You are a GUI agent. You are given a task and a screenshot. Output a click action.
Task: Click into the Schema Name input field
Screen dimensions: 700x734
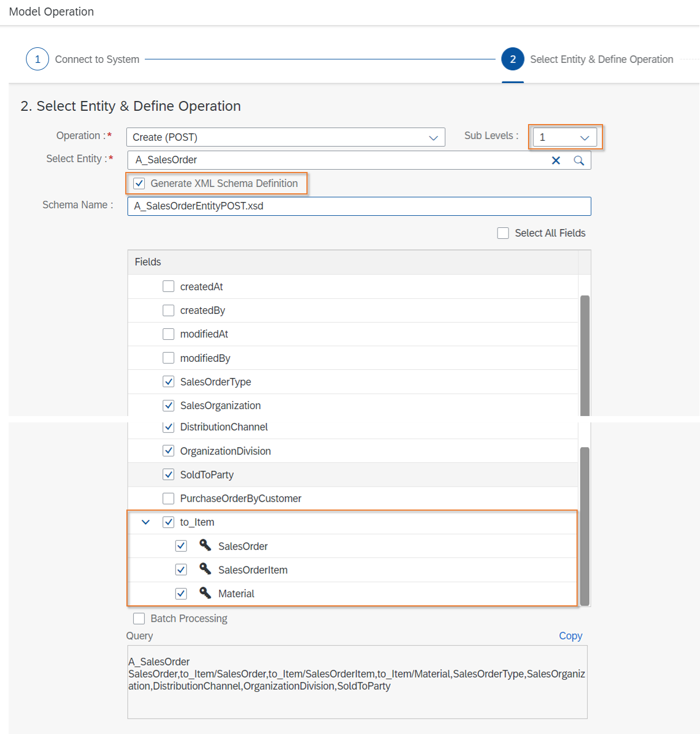(359, 206)
